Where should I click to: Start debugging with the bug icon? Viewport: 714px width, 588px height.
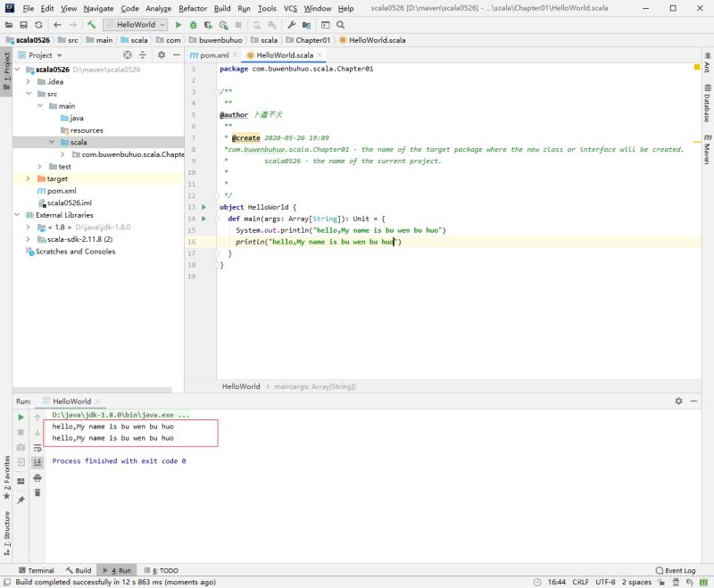193,25
